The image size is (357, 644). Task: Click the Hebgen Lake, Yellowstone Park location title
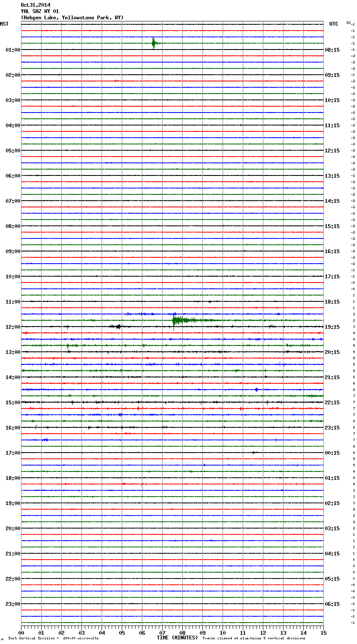[x=72, y=18]
